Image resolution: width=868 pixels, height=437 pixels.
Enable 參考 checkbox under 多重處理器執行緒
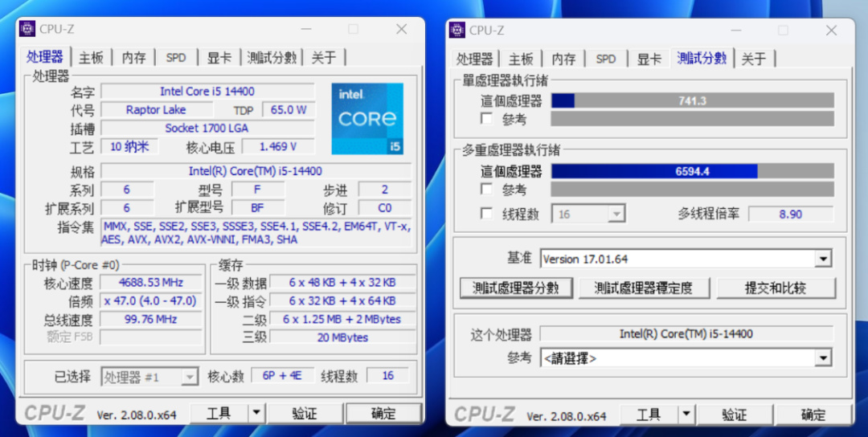(486, 190)
